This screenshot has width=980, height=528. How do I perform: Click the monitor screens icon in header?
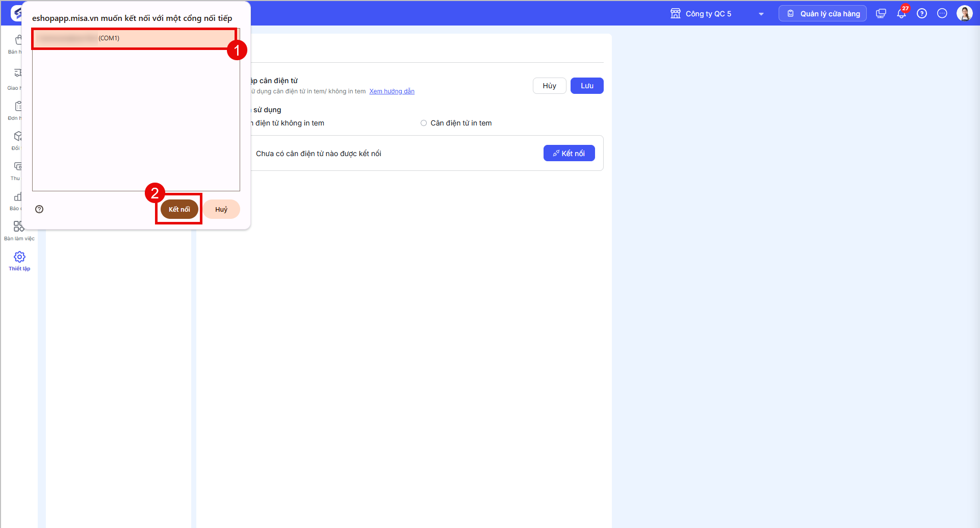[881, 14]
